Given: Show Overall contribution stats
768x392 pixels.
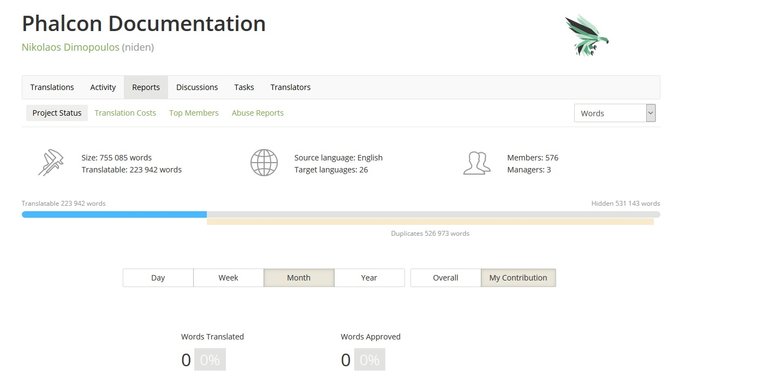Looking at the screenshot, I should click(x=446, y=277).
